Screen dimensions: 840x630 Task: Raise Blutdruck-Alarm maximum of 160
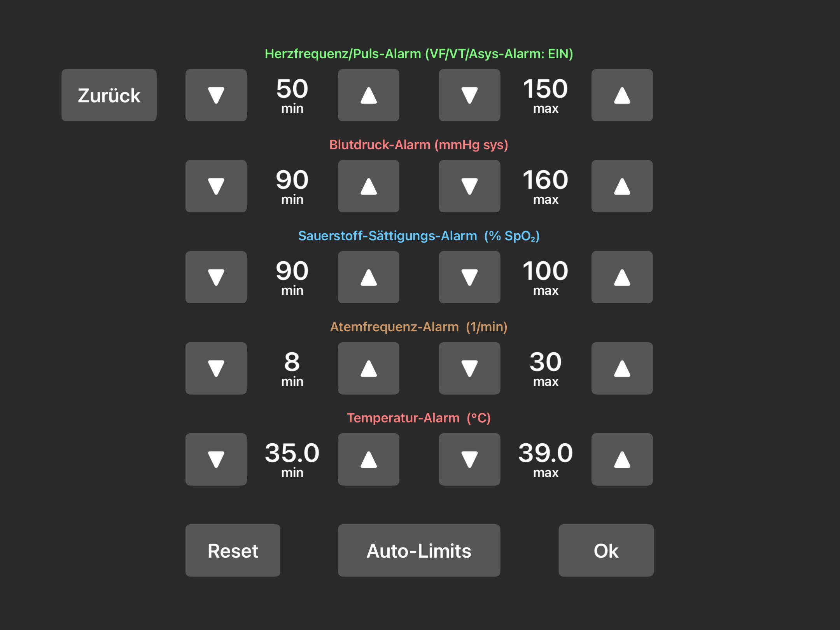point(622,186)
